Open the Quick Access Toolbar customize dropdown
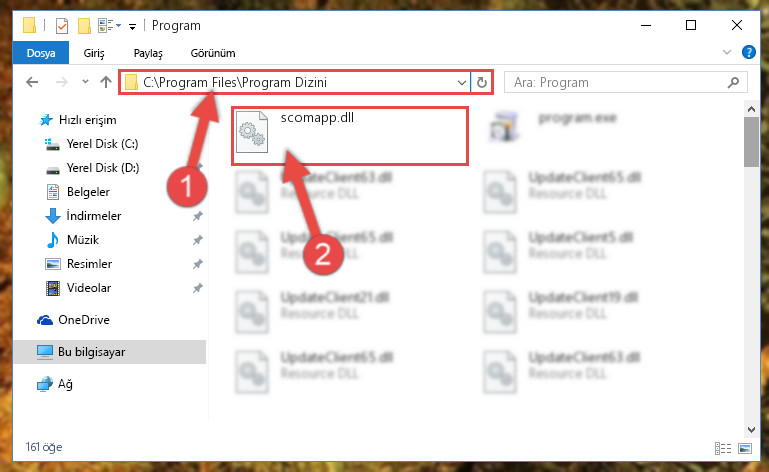Image resolution: width=769 pixels, height=472 pixels. (132, 26)
